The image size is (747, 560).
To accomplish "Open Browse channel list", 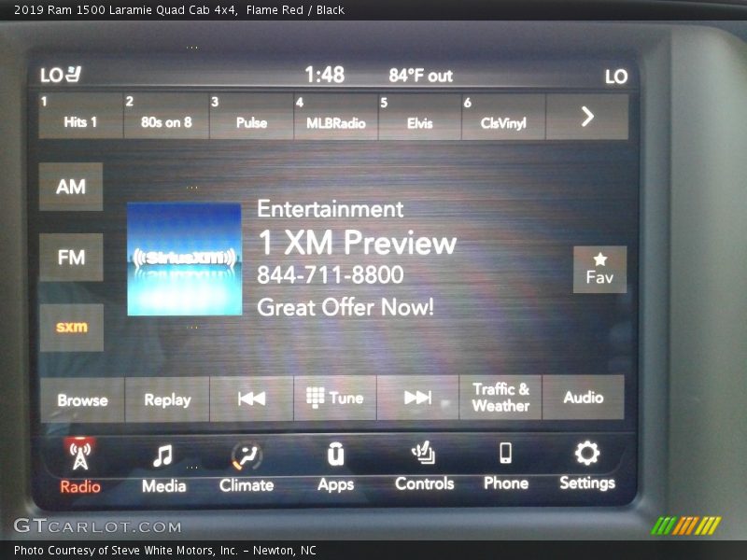I will pos(82,399).
